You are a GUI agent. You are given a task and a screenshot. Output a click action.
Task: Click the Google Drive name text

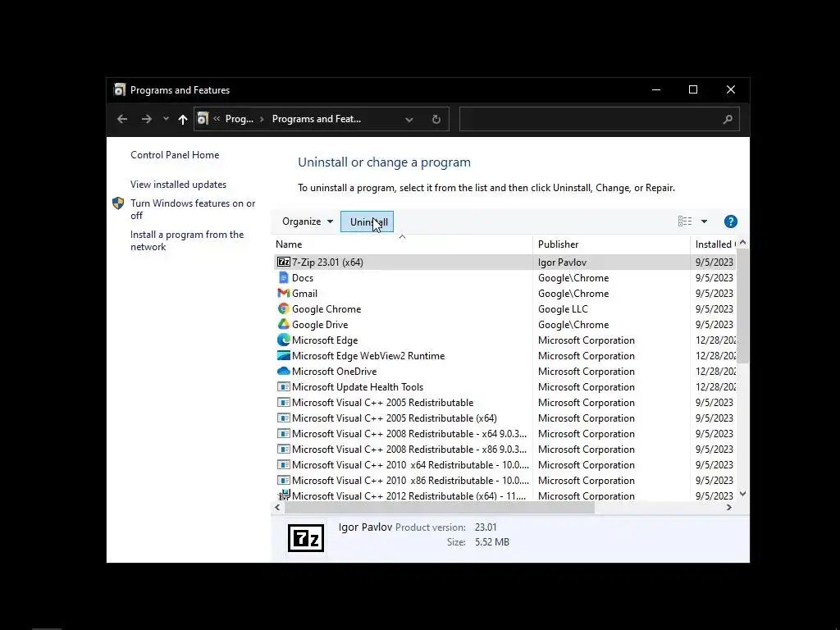pos(320,325)
